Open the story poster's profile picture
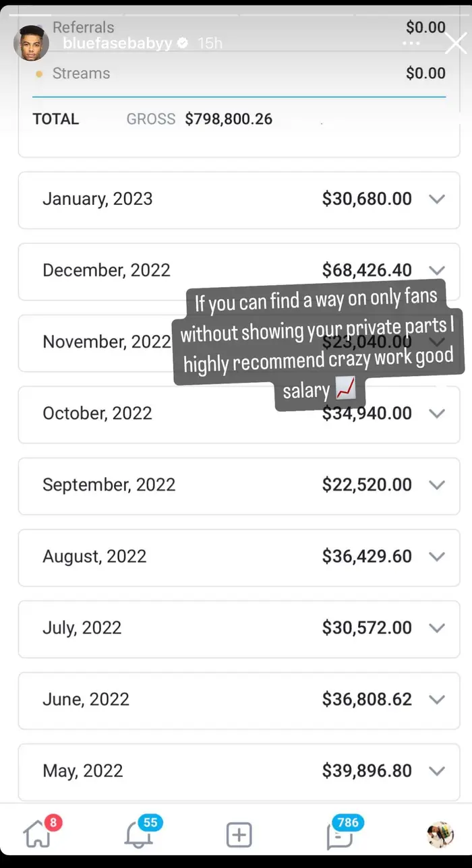This screenshot has height=868, width=472. (x=31, y=44)
